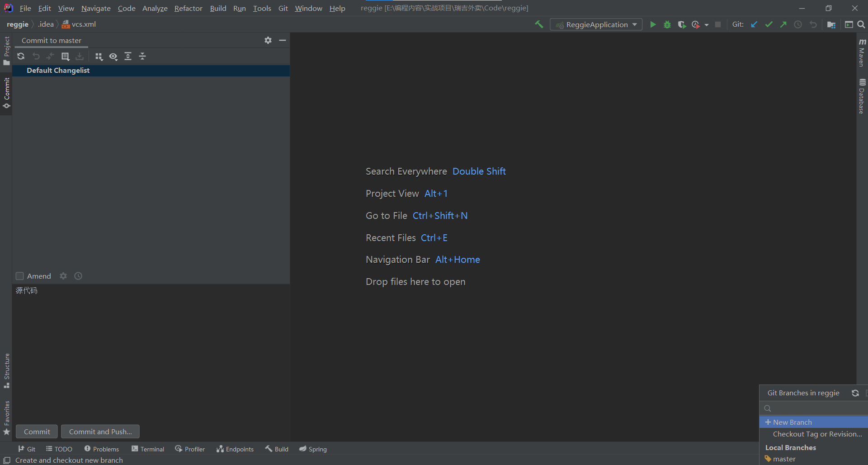The image size is (868, 465).
Task: Click the Commit button
Action: click(37, 432)
